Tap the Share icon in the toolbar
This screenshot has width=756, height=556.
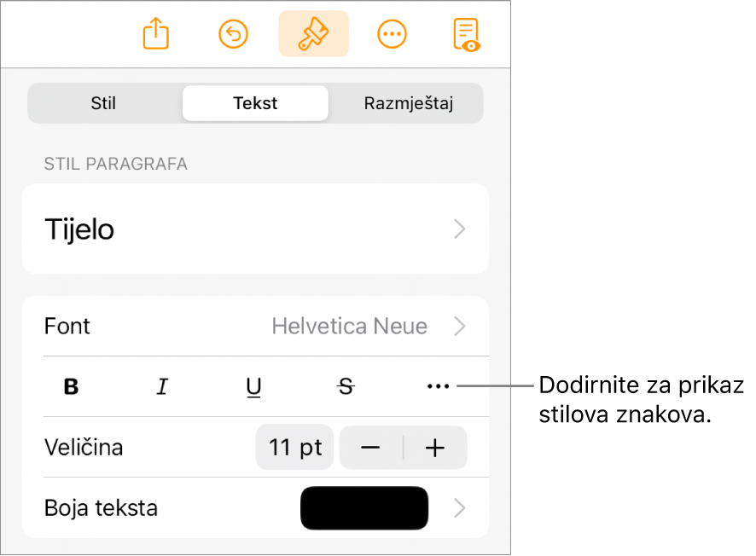pos(157,34)
